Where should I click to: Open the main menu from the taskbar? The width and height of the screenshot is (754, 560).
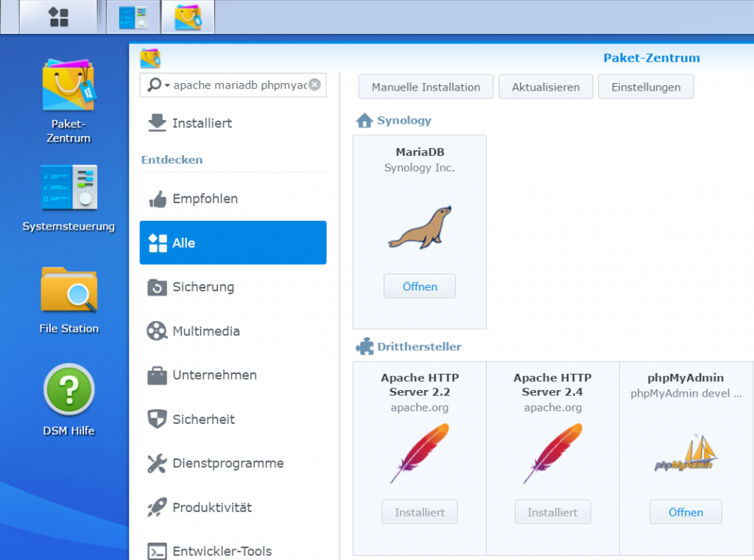coord(58,16)
